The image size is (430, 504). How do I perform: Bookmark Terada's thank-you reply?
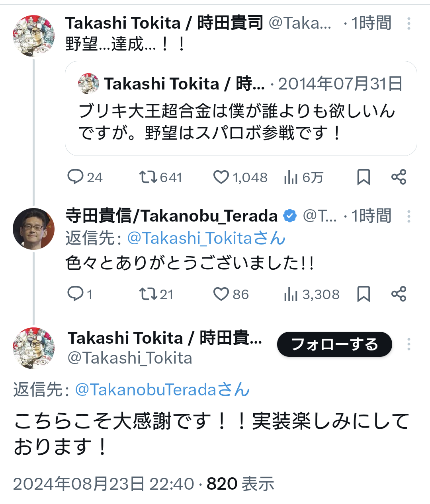363,294
